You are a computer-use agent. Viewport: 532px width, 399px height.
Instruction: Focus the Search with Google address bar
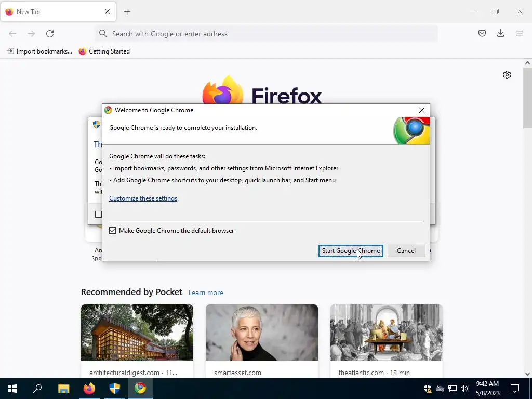coord(267,34)
